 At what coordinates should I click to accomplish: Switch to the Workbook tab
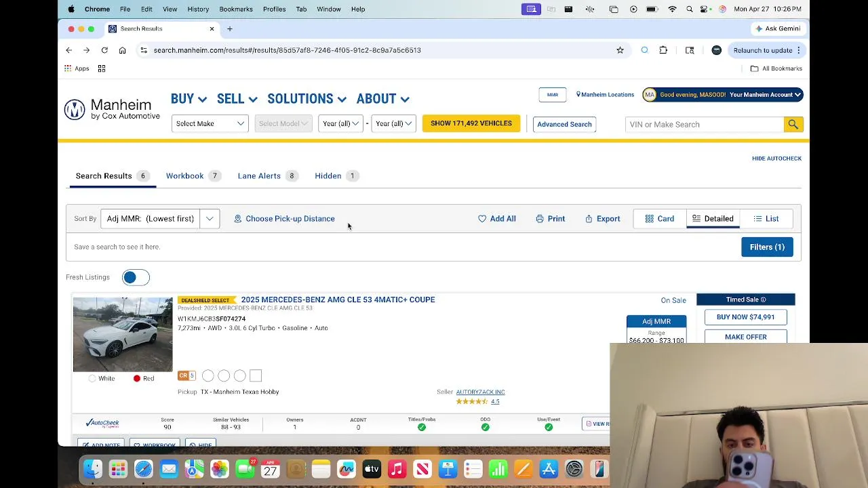pos(194,176)
